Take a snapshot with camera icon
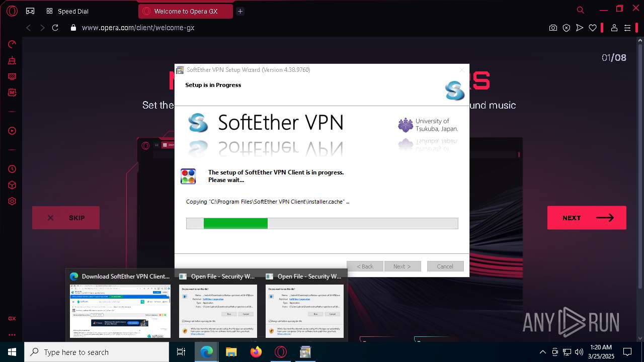644x362 pixels. pos(553,28)
